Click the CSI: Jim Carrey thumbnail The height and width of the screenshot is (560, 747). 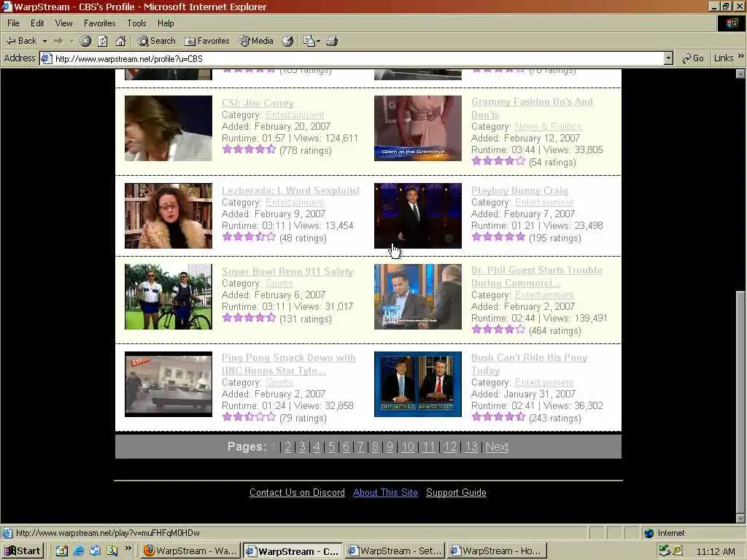pos(169,128)
